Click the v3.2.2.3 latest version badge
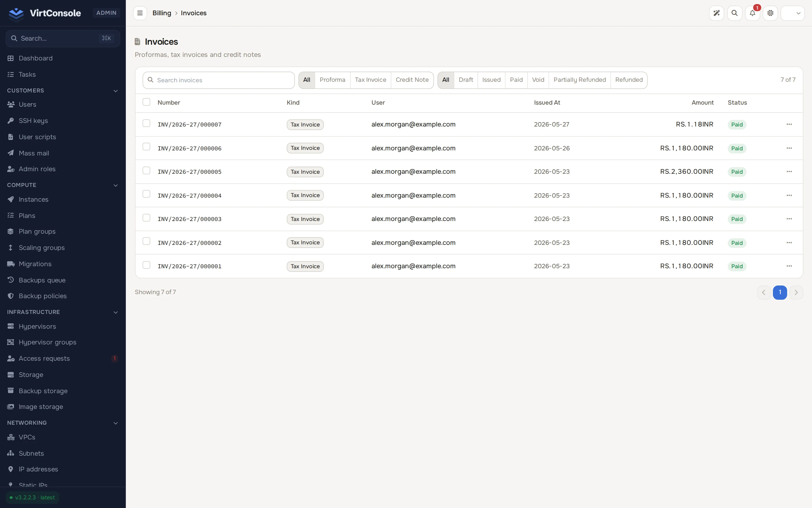The width and height of the screenshot is (812, 508). point(32,498)
